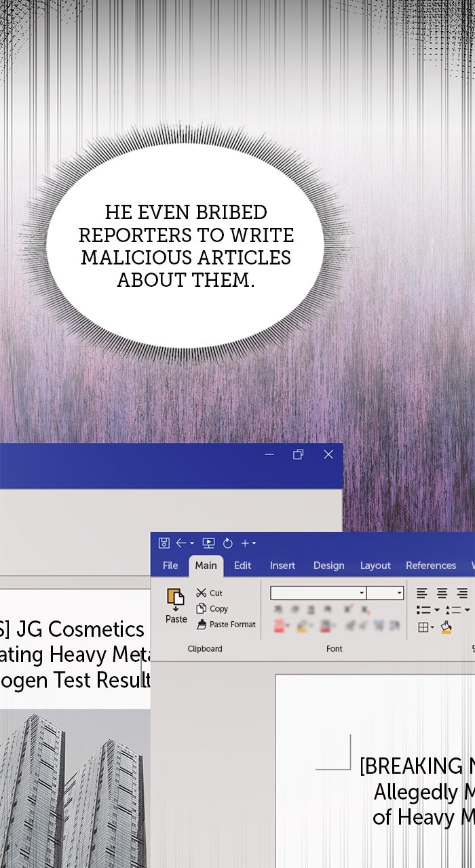
Task: Click the Cut scissors button
Action: [209, 593]
